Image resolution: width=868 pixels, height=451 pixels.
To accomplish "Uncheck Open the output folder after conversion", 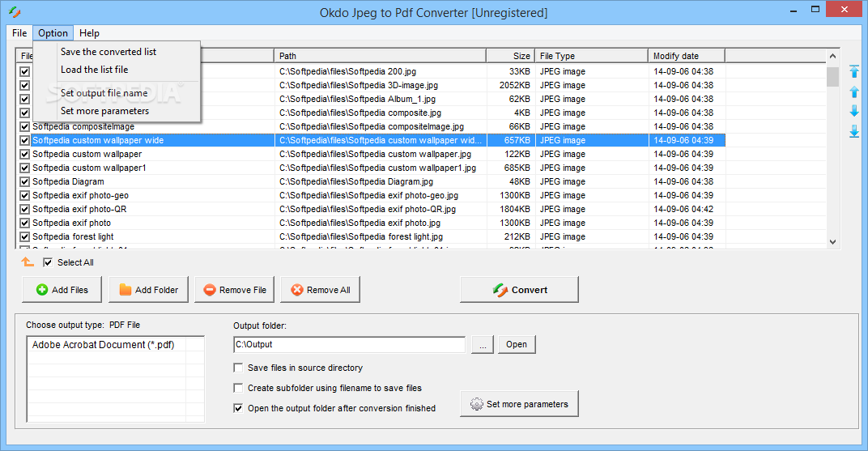I will (238, 408).
